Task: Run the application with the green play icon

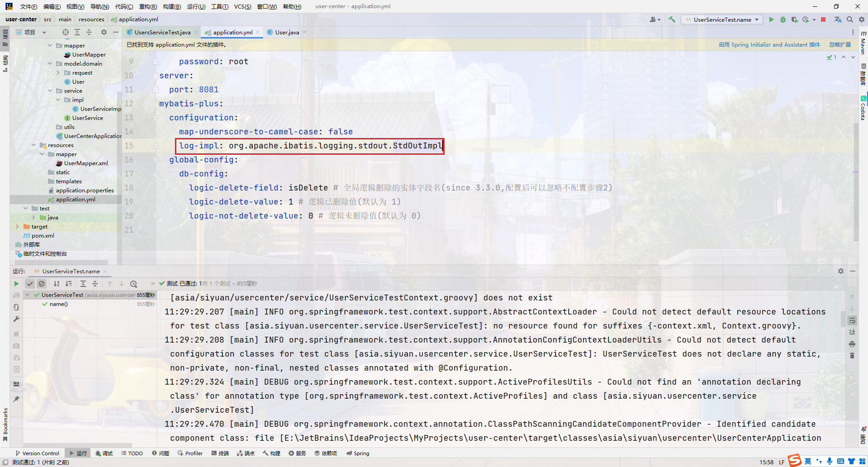Action: click(772, 19)
